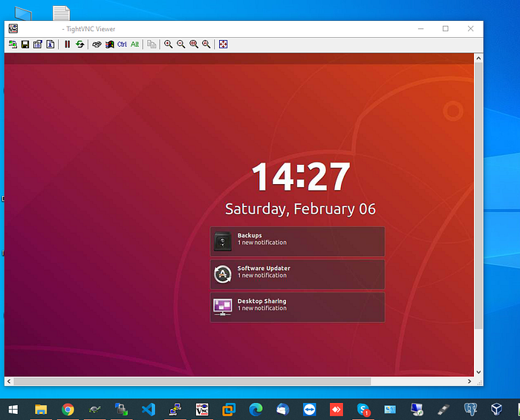The width and height of the screenshot is (520, 420).
Task: Toggle the Ctrl key toolbar button
Action: pyautogui.click(x=122, y=45)
